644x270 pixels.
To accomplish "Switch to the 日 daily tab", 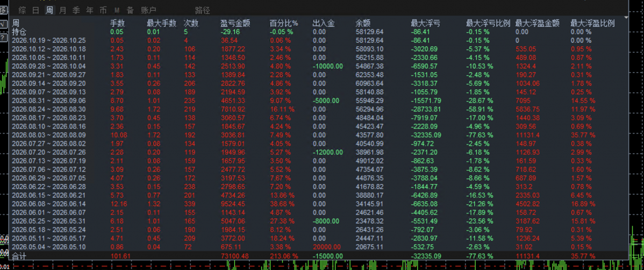I will point(35,10).
